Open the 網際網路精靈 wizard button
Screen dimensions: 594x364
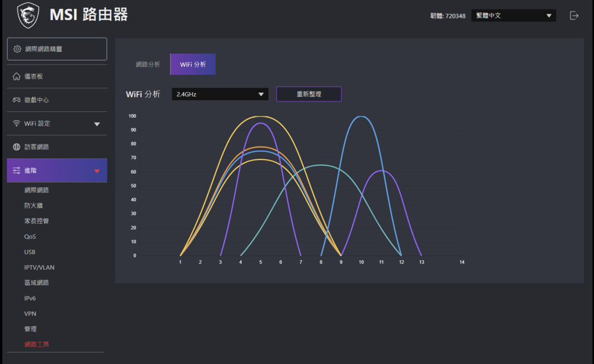(x=57, y=49)
